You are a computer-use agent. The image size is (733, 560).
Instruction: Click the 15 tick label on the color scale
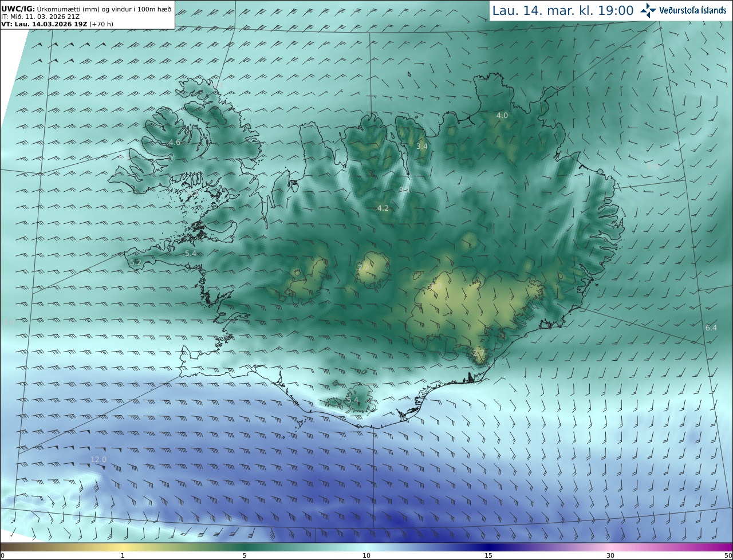point(488,555)
